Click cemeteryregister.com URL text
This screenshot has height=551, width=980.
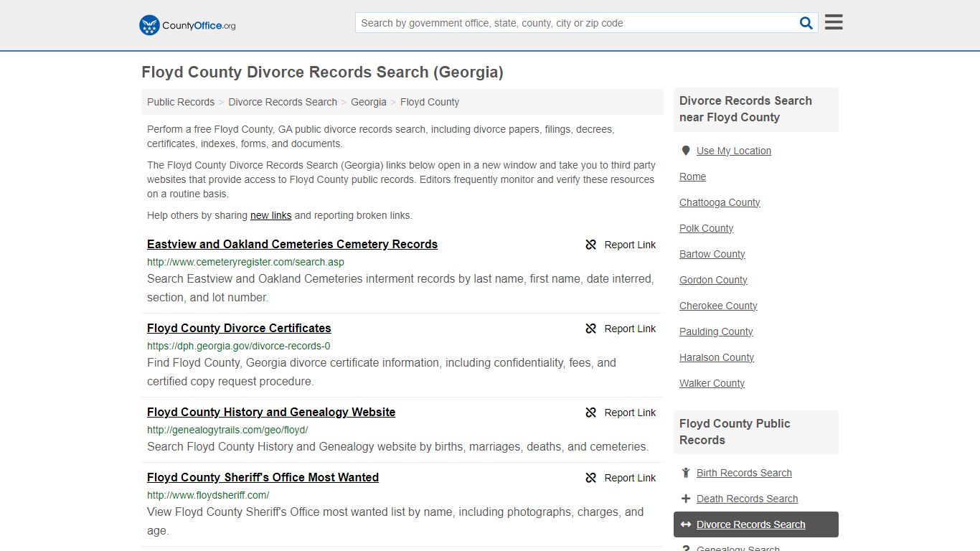pyautogui.click(x=245, y=262)
